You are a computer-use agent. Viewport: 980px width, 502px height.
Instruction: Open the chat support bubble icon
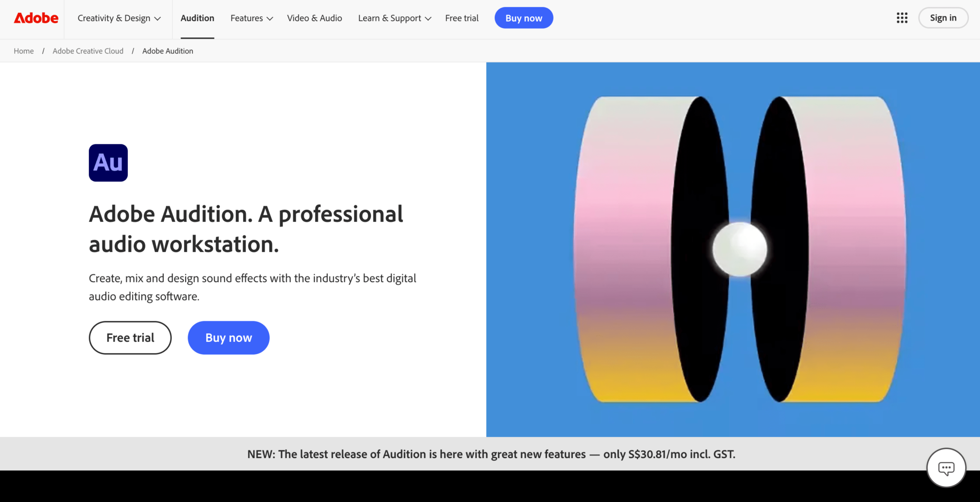click(946, 468)
